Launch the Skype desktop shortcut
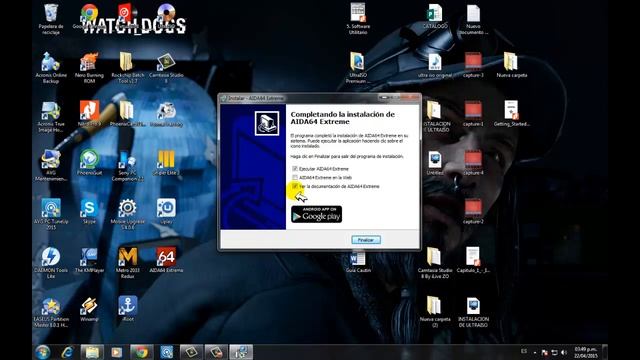Image resolution: width=640 pixels, height=360 pixels. (89, 211)
